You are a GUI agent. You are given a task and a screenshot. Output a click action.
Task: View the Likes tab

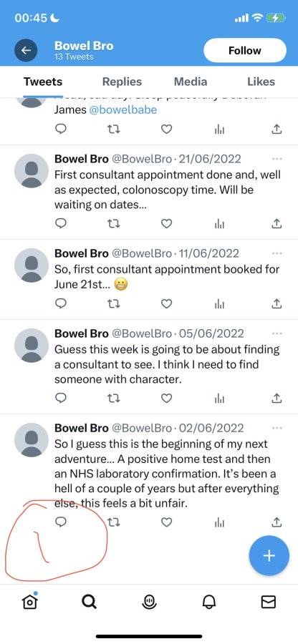[x=261, y=82]
